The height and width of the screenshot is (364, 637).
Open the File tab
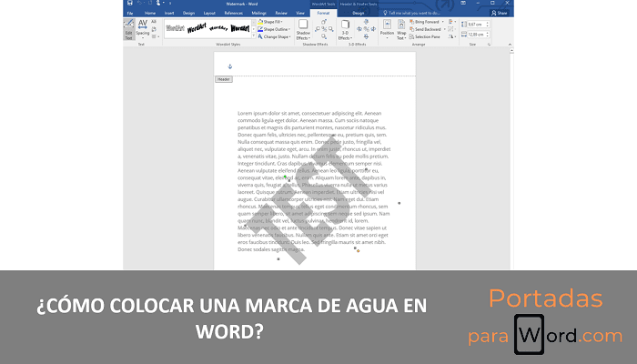click(130, 13)
